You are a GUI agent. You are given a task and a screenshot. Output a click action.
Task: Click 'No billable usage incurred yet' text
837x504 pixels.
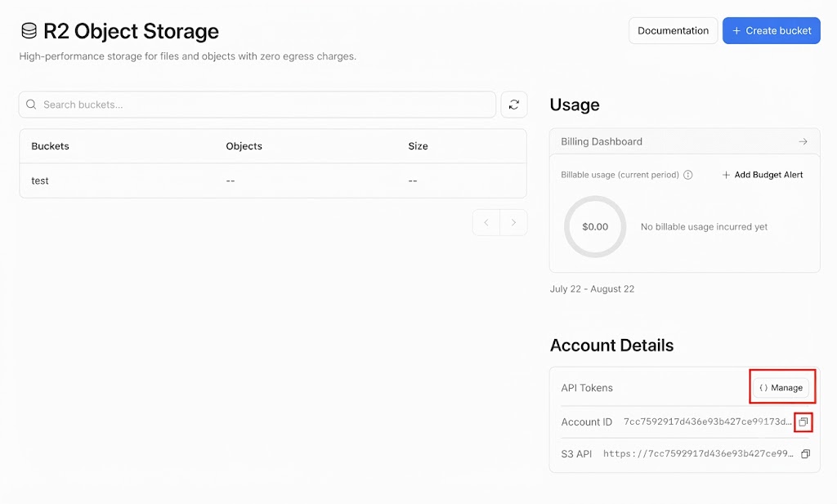point(704,226)
